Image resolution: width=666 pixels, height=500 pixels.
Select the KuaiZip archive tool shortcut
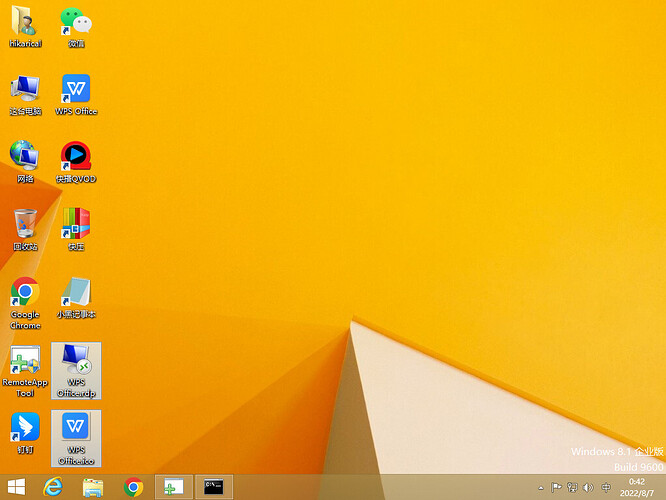76,230
